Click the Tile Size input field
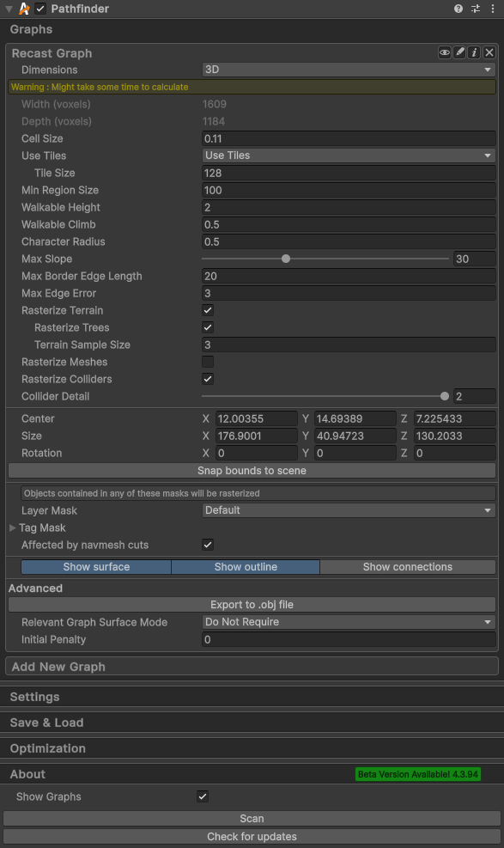 349,173
